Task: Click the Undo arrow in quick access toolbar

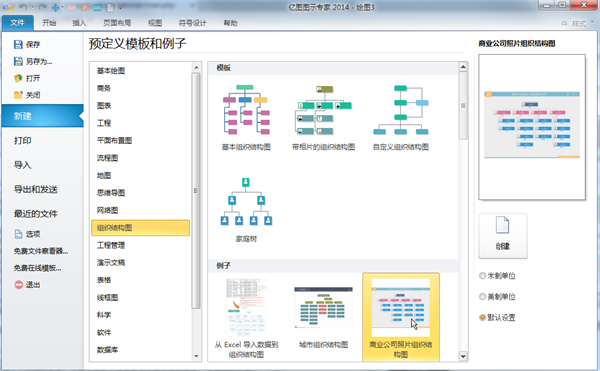Action: coord(23,7)
